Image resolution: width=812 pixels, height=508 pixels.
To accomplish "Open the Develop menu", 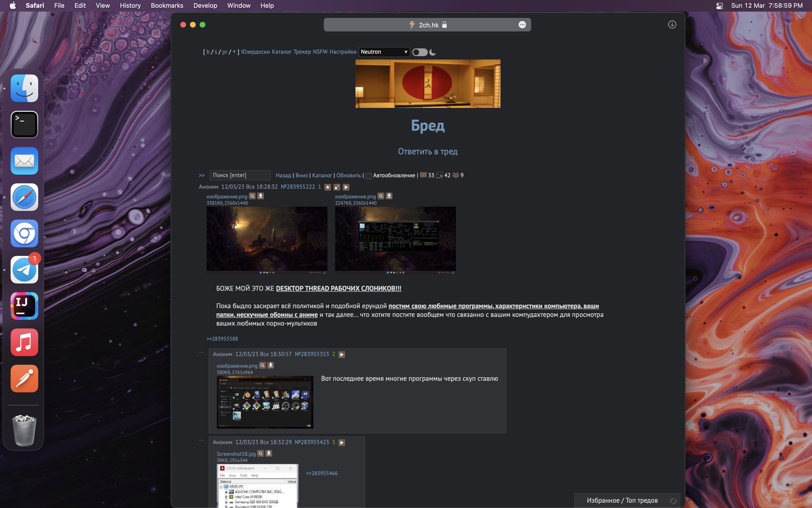I will (x=205, y=6).
